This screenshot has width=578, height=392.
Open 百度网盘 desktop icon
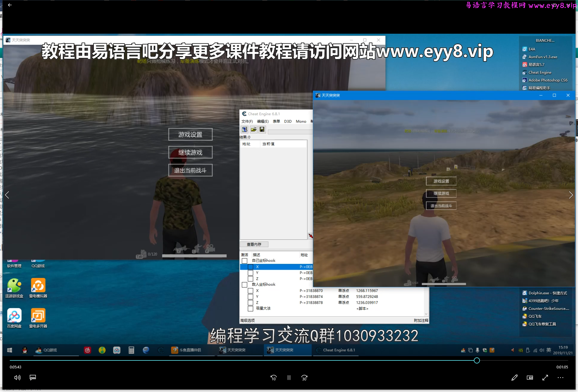(14, 318)
